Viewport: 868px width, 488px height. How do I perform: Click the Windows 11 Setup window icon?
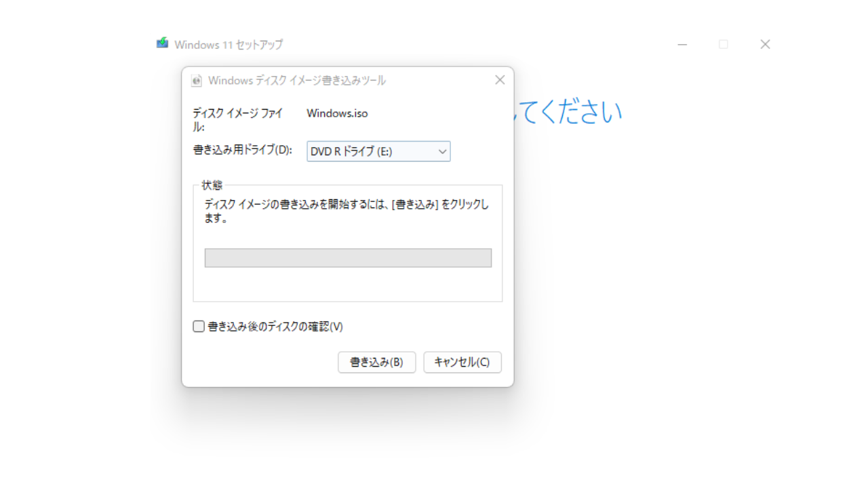coord(162,43)
